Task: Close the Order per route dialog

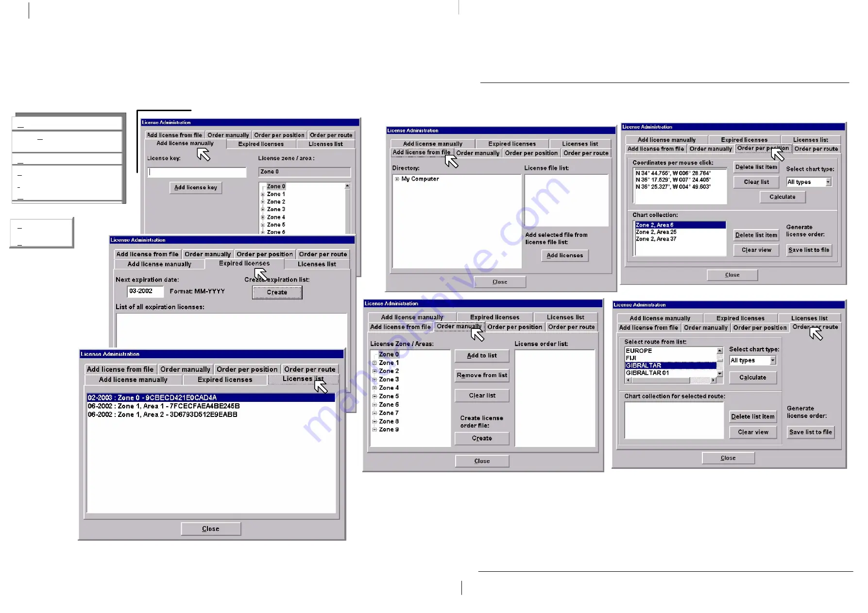Action: point(728,458)
